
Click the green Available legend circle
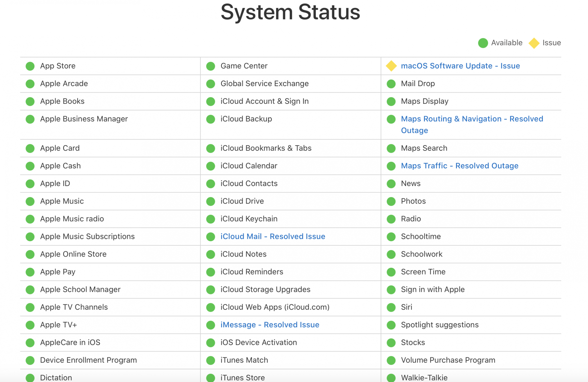click(x=483, y=43)
